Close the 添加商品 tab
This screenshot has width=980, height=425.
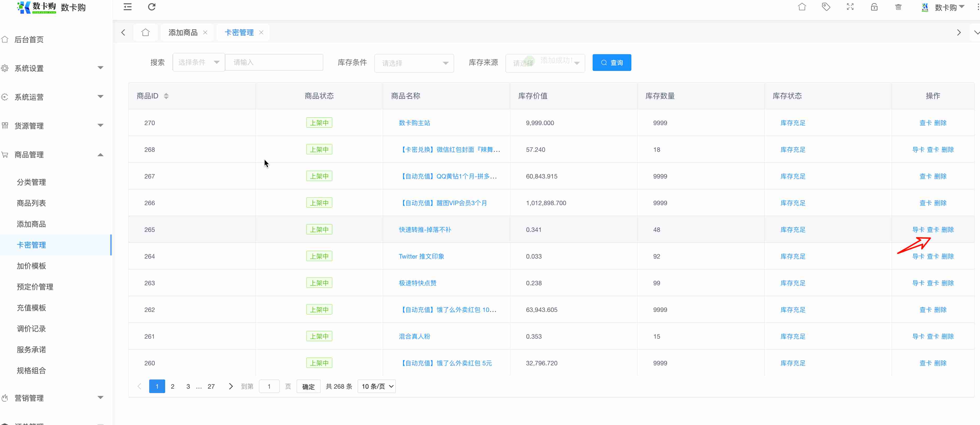205,32
